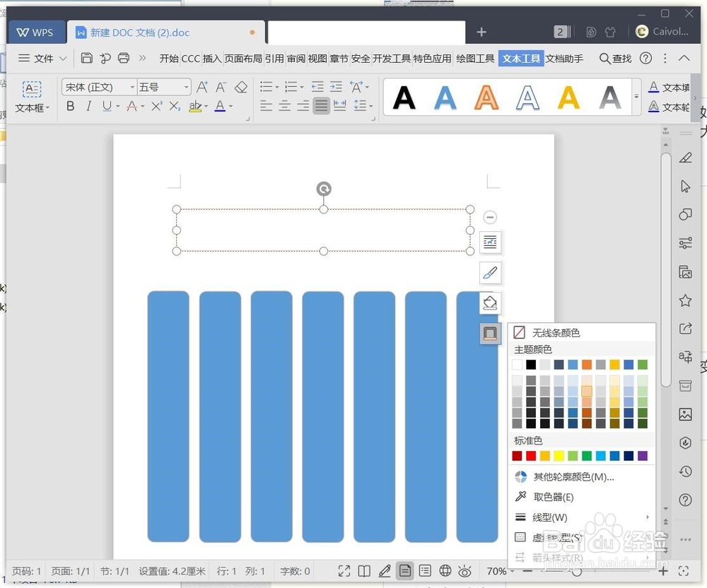
Task: Toggle page layout view in status bar
Action: coord(405,571)
